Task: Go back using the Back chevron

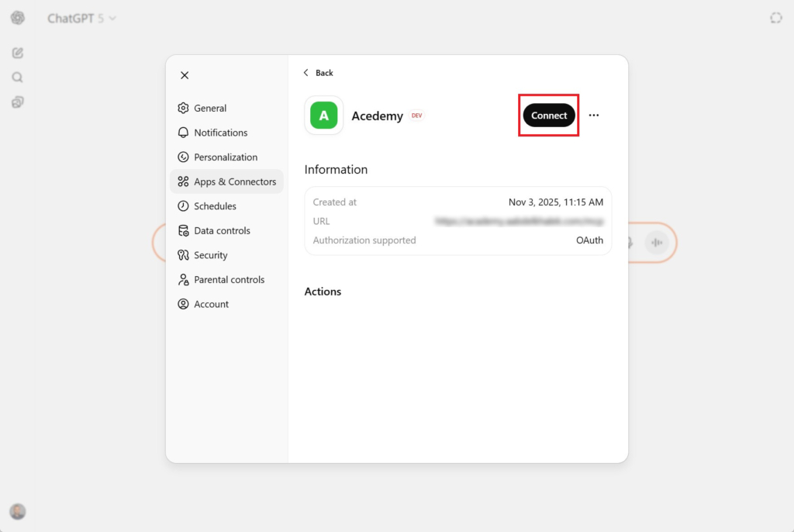Action: (x=318, y=73)
